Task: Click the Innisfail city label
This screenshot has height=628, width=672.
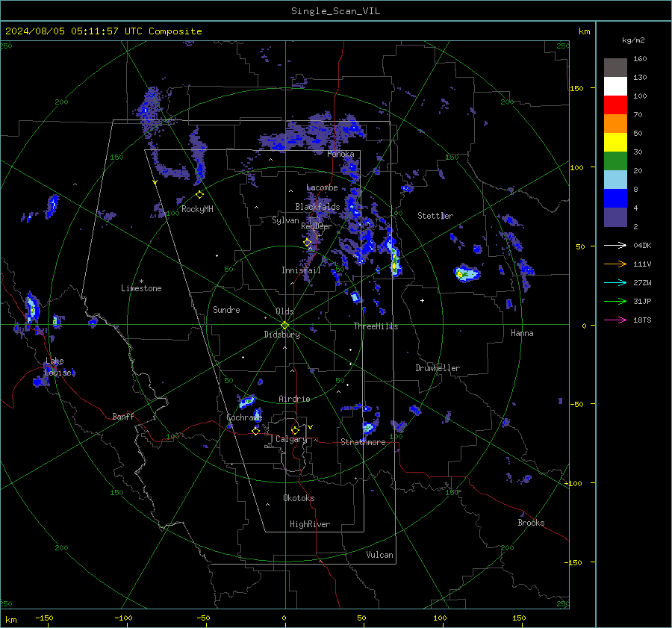Action: click(x=301, y=270)
